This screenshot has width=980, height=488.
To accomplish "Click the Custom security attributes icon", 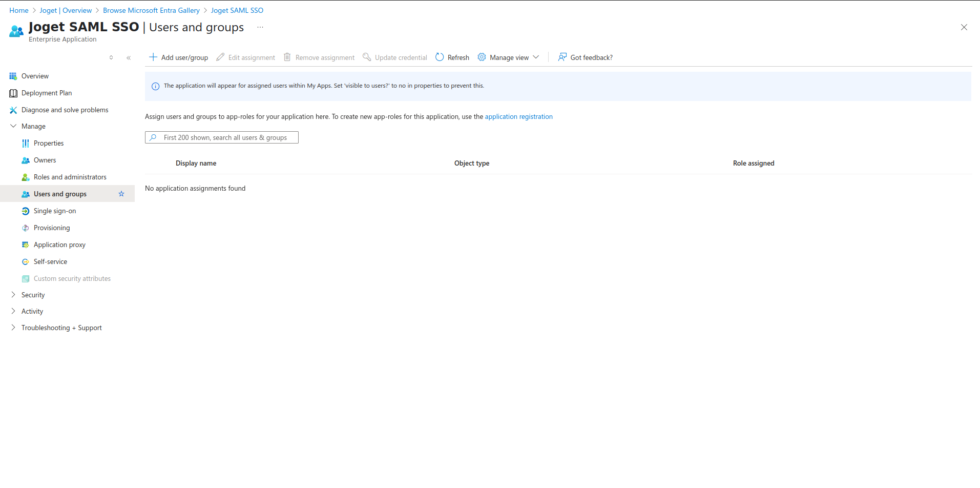I will 26,278.
